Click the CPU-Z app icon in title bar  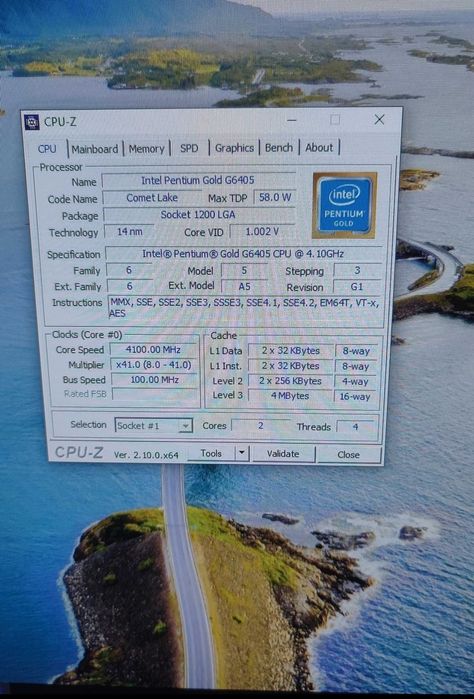point(32,122)
